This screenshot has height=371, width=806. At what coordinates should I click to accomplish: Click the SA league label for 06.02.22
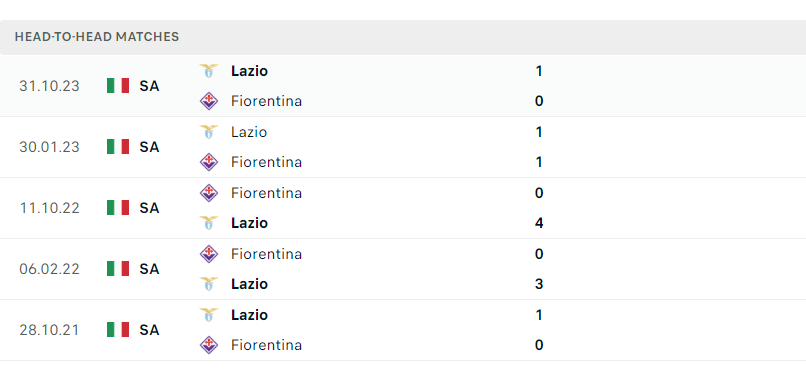(x=149, y=269)
